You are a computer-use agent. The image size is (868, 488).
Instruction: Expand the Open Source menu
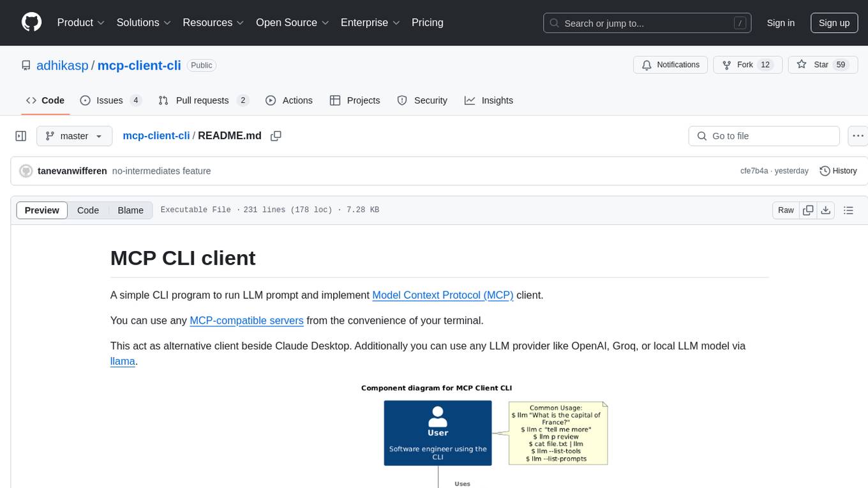[x=293, y=22]
